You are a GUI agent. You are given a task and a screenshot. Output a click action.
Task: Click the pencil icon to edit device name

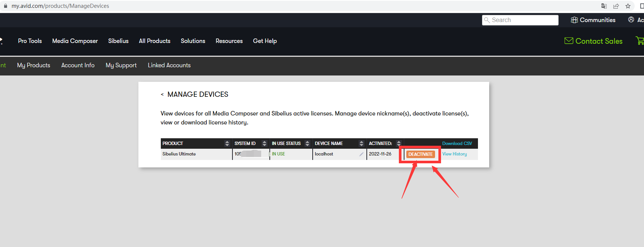tap(361, 154)
